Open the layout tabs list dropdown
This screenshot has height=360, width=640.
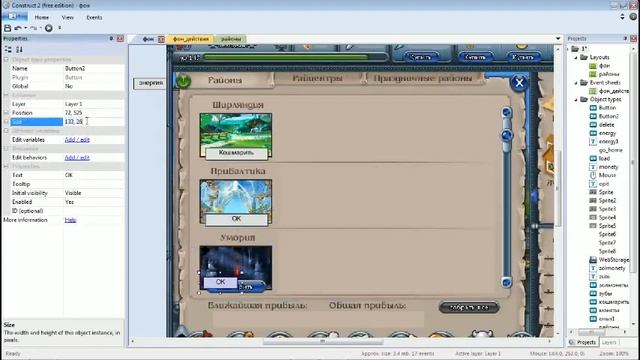click(x=558, y=39)
